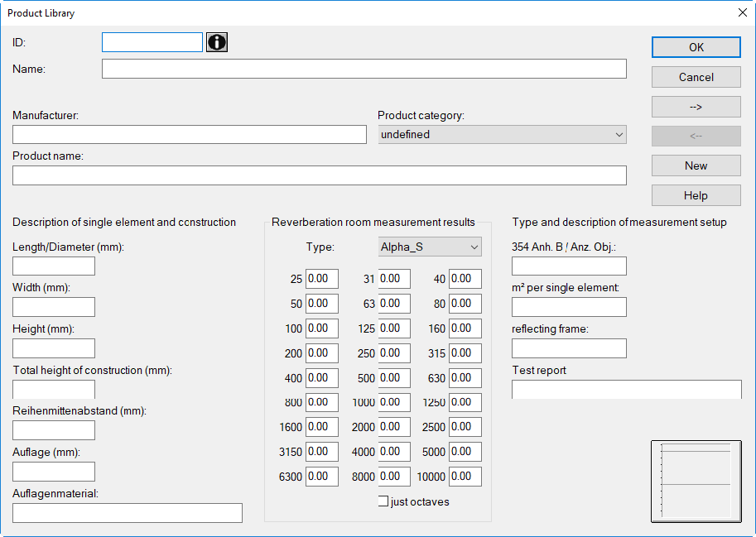Select the 50 Hz value field
The image size is (756, 537).
coord(321,304)
